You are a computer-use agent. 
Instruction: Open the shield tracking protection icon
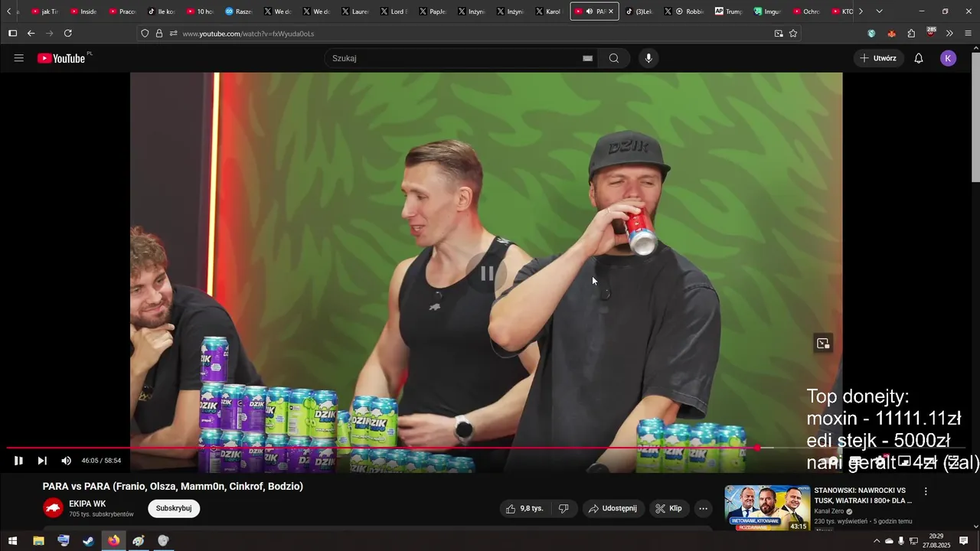[145, 34]
